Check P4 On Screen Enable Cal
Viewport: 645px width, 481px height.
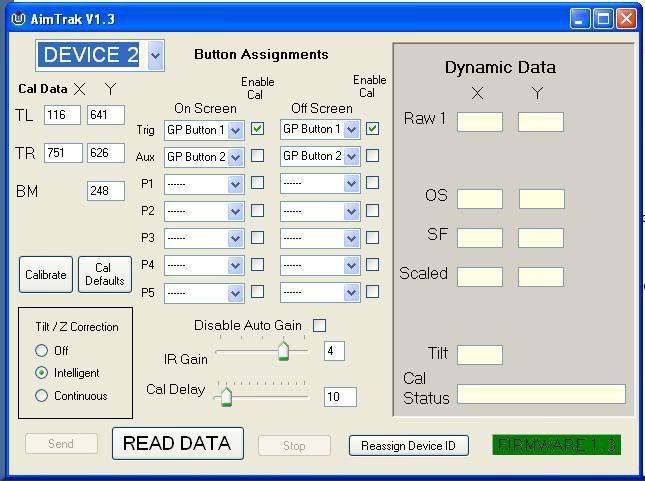(258, 265)
